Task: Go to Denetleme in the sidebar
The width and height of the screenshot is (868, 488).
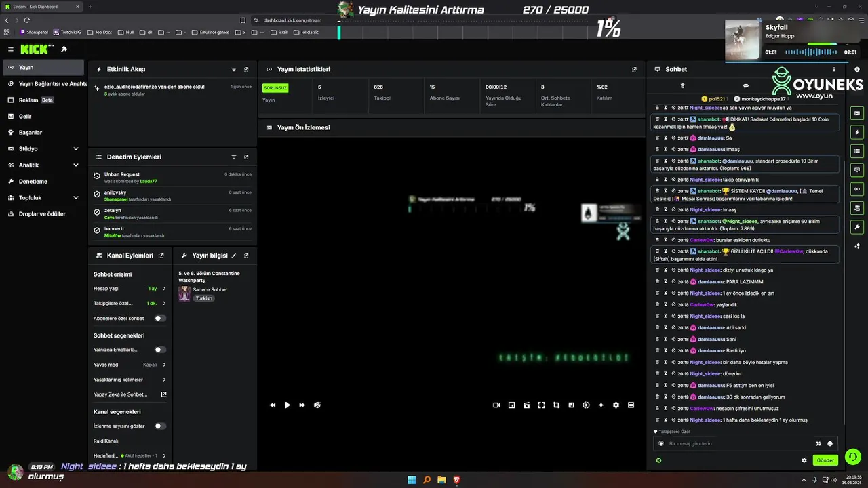Action: point(43,182)
